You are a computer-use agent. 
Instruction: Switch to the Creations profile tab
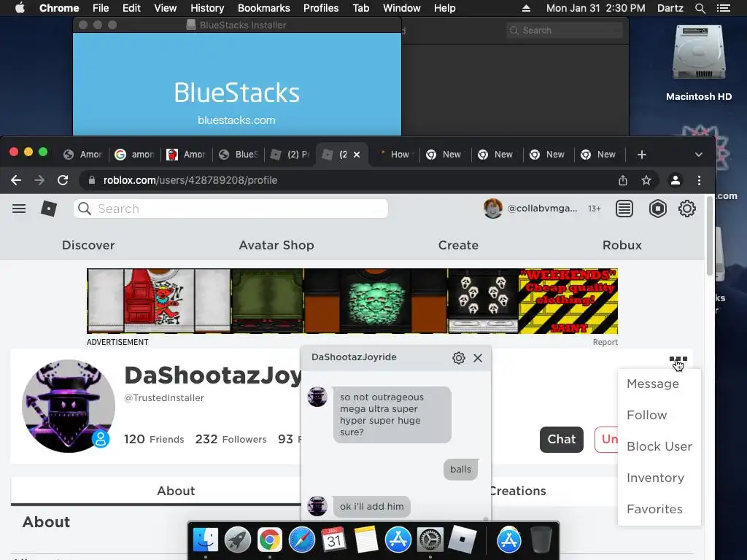coord(517,491)
